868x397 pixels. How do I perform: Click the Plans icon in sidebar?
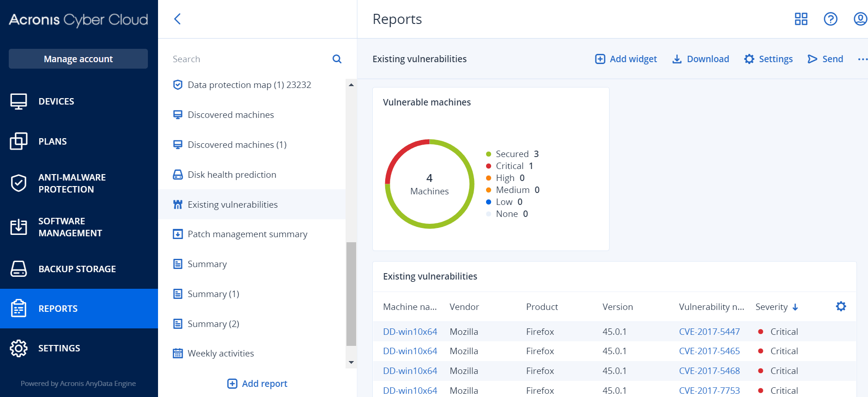click(x=19, y=141)
